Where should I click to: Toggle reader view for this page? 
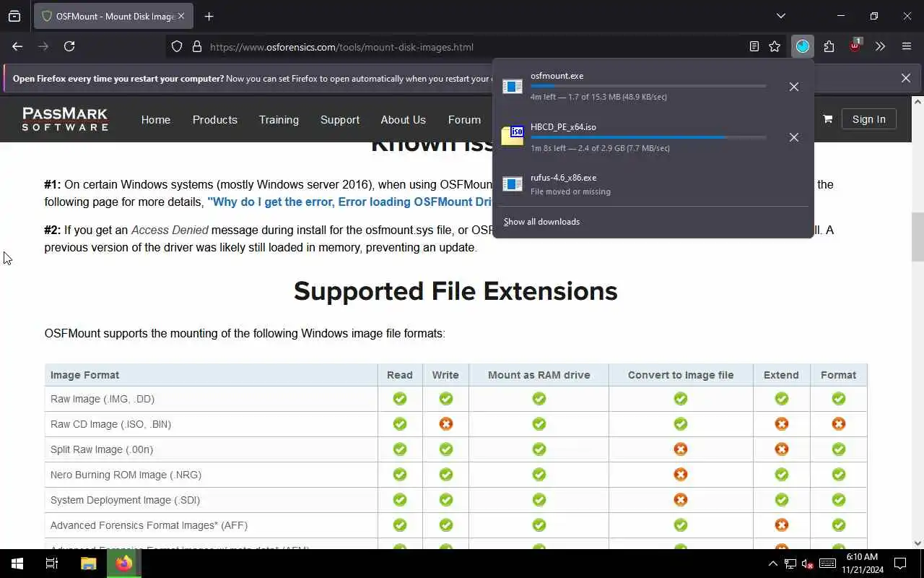click(x=754, y=46)
